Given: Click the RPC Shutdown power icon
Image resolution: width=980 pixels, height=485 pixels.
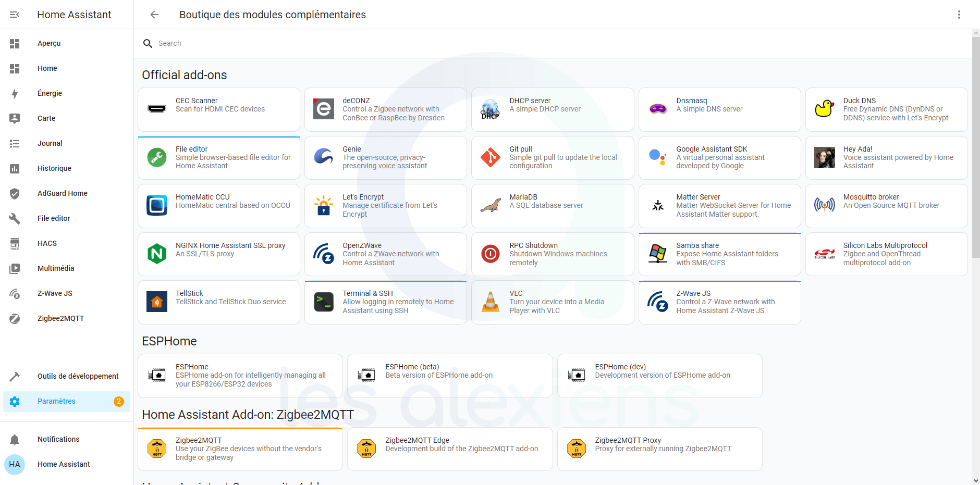Looking at the screenshot, I should click(491, 254).
